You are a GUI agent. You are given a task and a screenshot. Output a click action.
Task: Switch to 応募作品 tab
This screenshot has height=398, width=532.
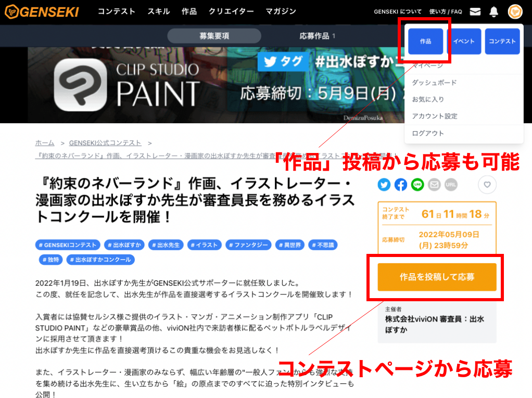(x=317, y=36)
